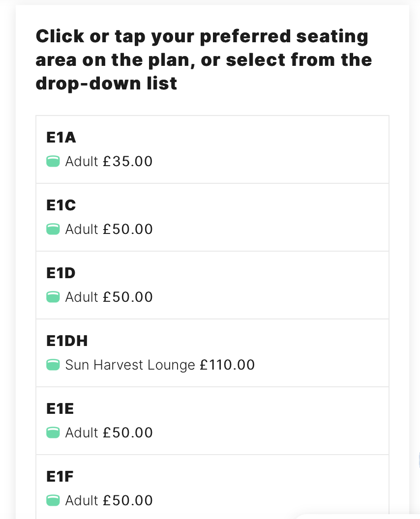Choose the E1D seating block title
This screenshot has height=519, width=420.
point(61,273)
